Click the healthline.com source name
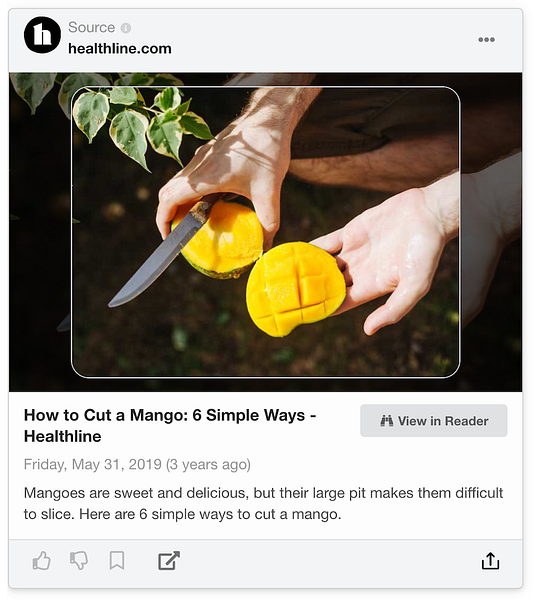 120,49
